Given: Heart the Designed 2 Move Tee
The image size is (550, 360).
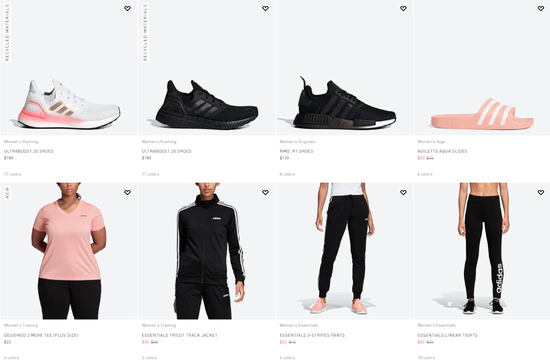Looking at the screenshot, I should (x=127, y=192).
